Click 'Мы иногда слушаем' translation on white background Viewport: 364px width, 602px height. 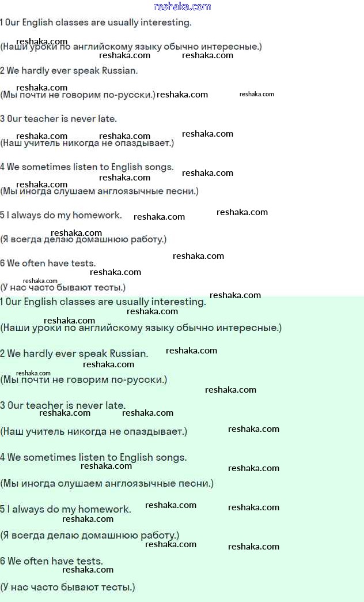tap(99, 191)
